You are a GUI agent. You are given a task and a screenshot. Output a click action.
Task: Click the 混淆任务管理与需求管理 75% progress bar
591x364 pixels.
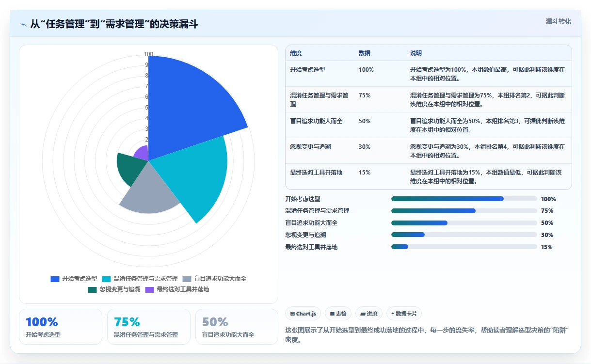pyautogui.click(x=464, y=211)
